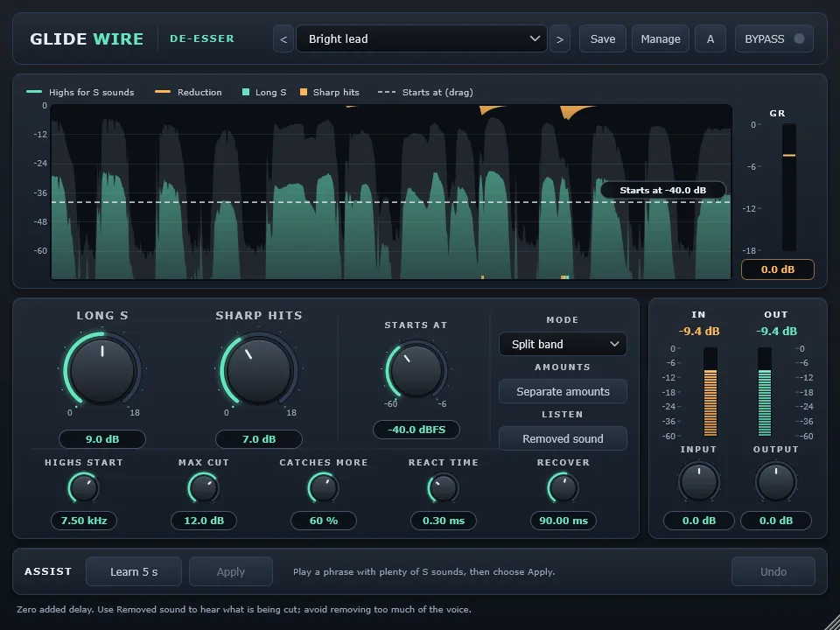Click the Long S knob

[102, 370]
